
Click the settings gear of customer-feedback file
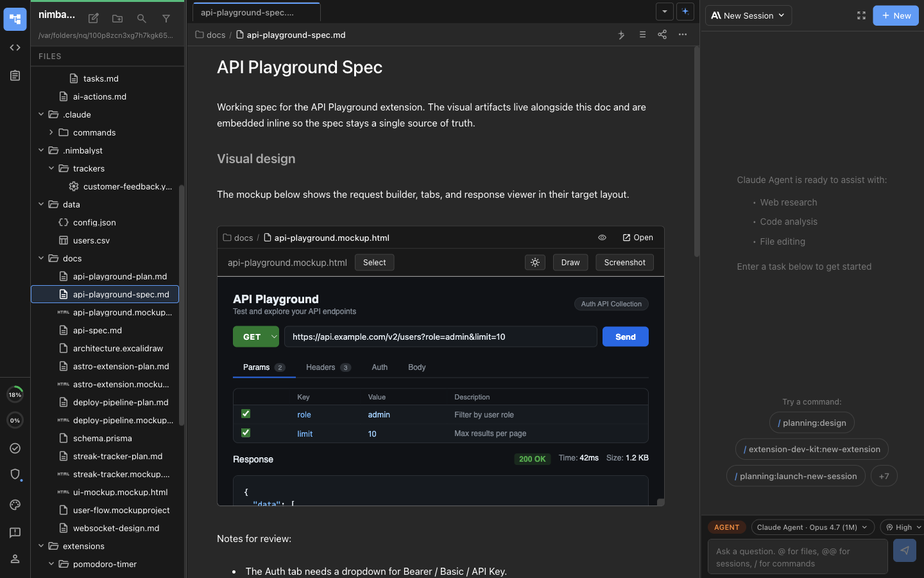pyautogui.click(x=74, y=186)
